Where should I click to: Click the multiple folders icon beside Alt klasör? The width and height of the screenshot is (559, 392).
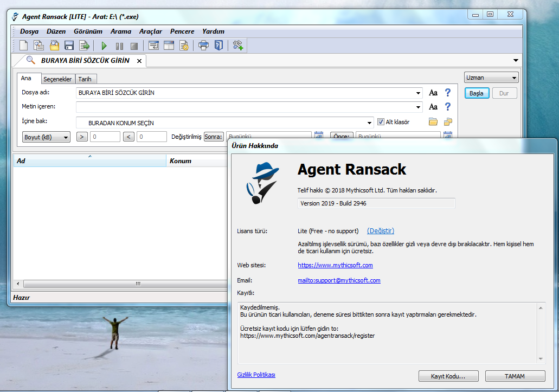click(448, 122)
